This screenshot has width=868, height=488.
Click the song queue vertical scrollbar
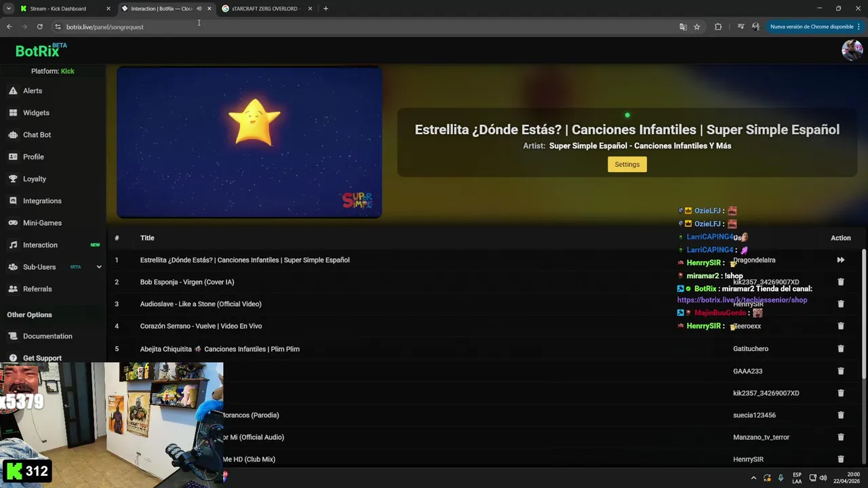coord(864,313)
